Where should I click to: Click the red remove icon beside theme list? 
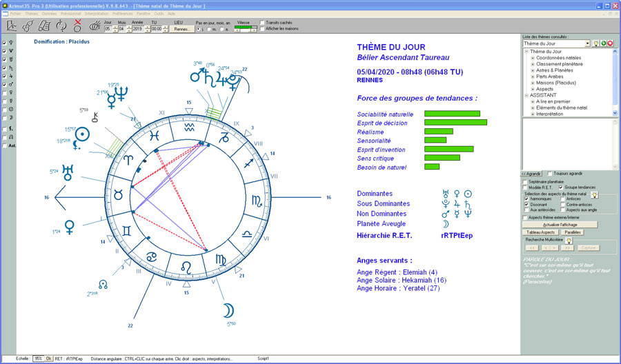coord(610,43)
